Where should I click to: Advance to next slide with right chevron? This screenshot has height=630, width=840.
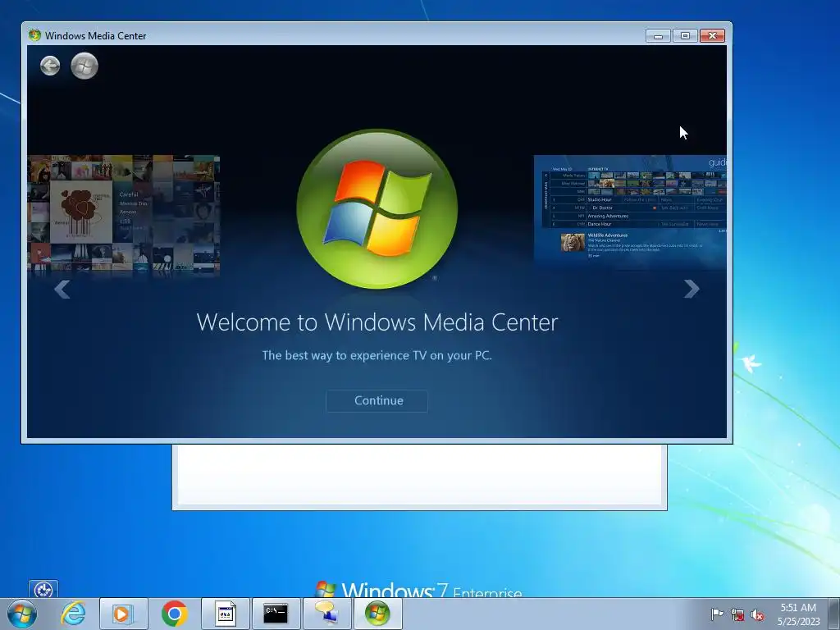[x=692, y=290]
